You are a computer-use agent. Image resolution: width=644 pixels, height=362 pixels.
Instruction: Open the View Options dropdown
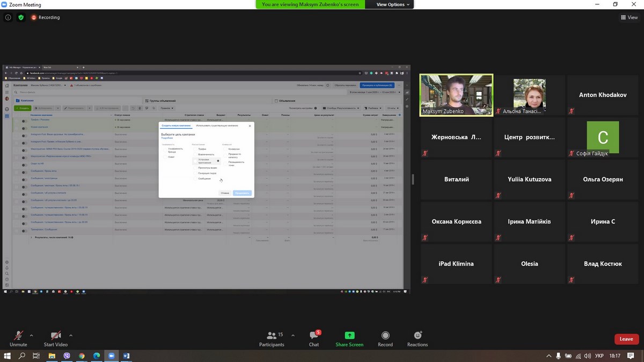pyautogui.click(x=393, y=4)
